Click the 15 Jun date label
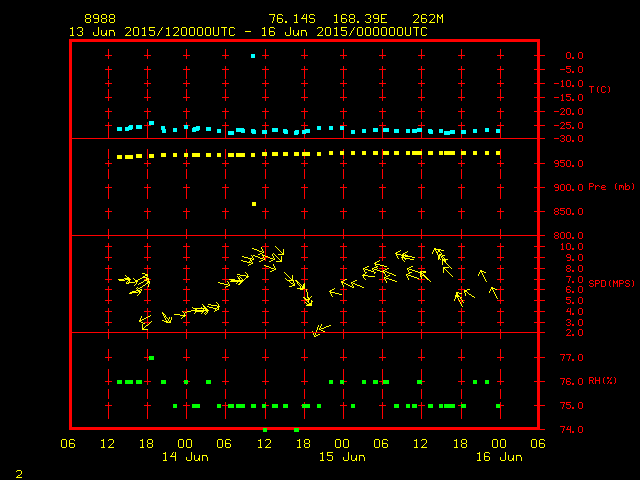The height and width of the screenshot is (480, 640). pos(341,456)
